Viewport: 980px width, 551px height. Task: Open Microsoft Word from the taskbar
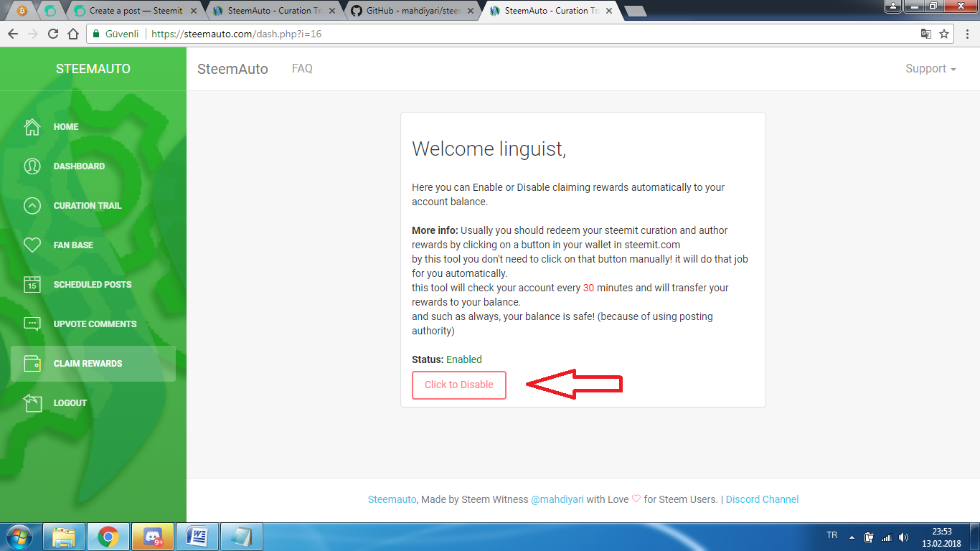pyautogui.click(x=197, y=537)
